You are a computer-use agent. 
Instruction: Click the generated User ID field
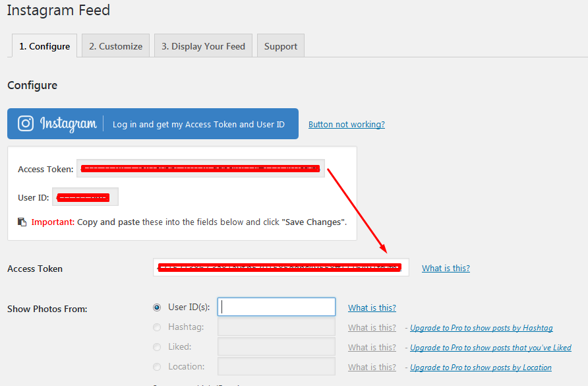coord(85,197)
